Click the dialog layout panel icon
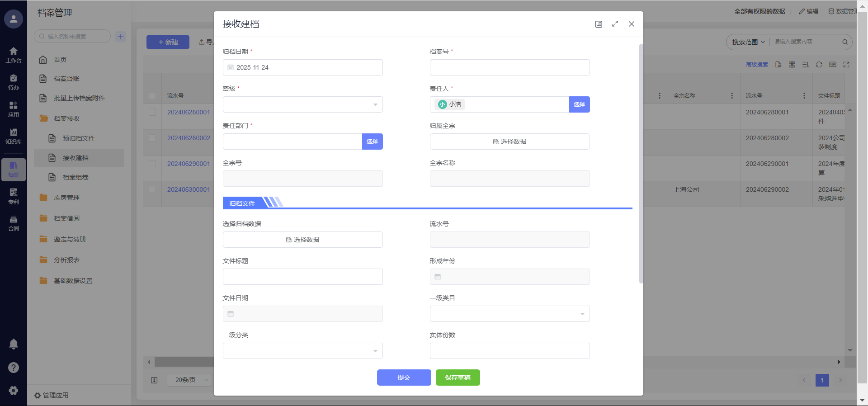 tap(599, 24)
